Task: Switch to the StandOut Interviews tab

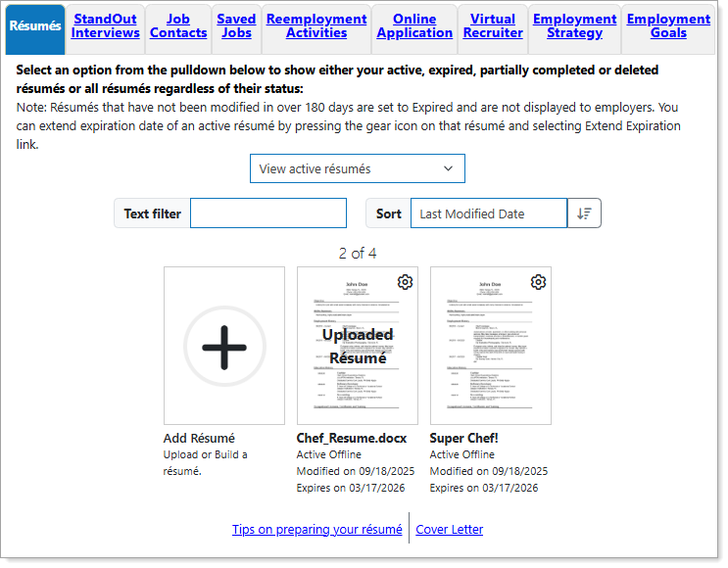Action: coord(105,26)
